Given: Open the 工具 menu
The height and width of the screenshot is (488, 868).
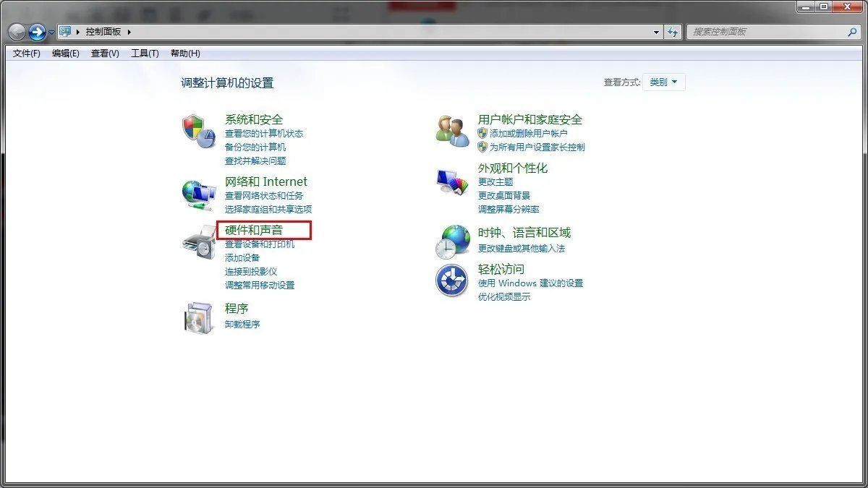Looking at the screenshot, I should (144, 53).
